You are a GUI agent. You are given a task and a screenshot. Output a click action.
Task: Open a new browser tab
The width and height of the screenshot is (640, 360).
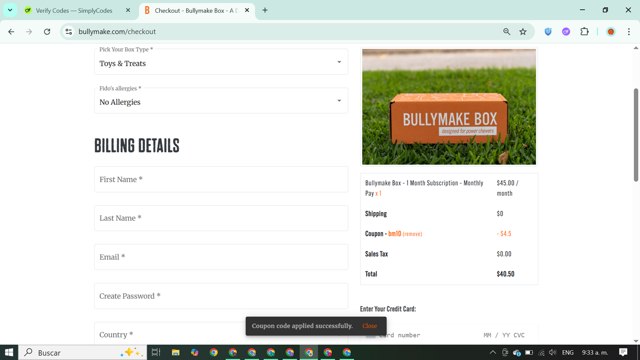265,10
